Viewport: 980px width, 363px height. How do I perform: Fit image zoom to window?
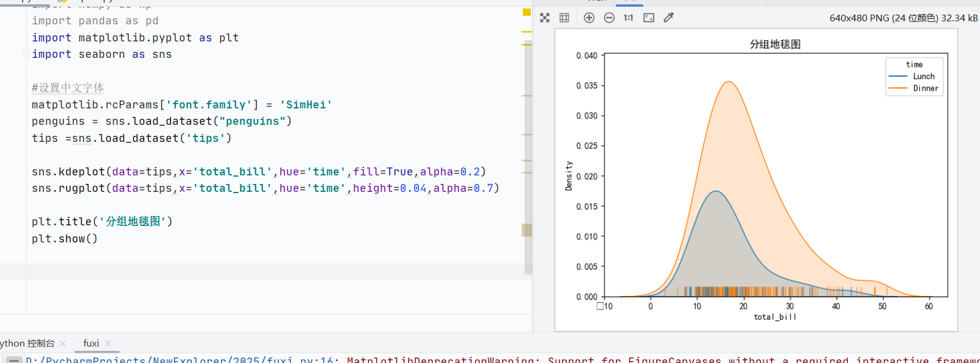[649, 18]
